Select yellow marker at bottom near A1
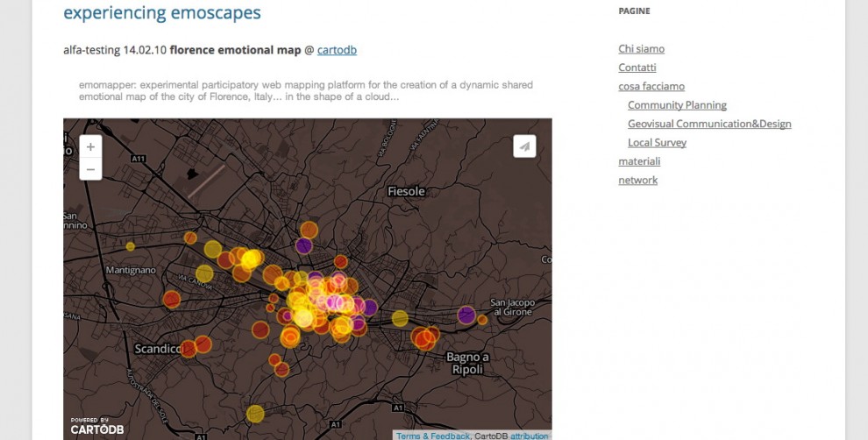 pos(255,414)
